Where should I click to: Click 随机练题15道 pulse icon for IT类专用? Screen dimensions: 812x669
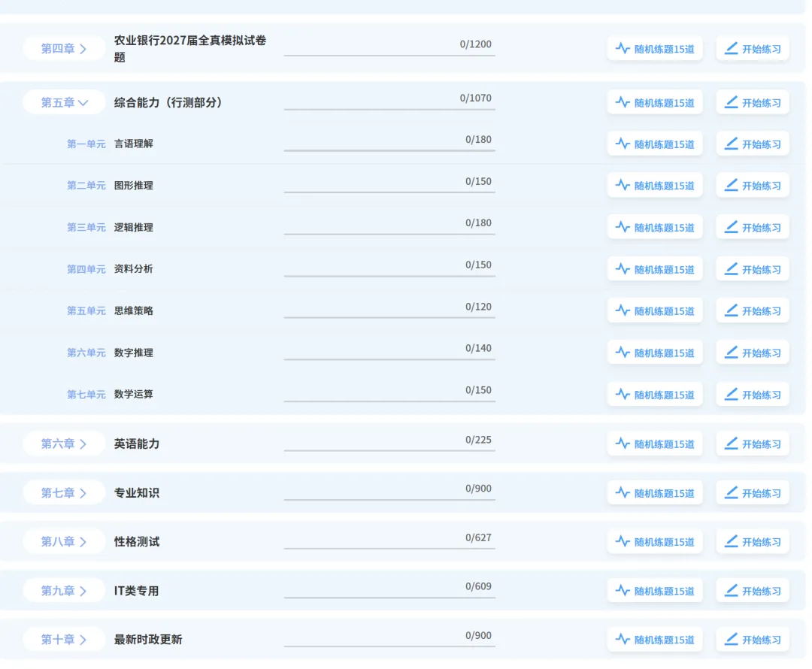coord(623,591)
